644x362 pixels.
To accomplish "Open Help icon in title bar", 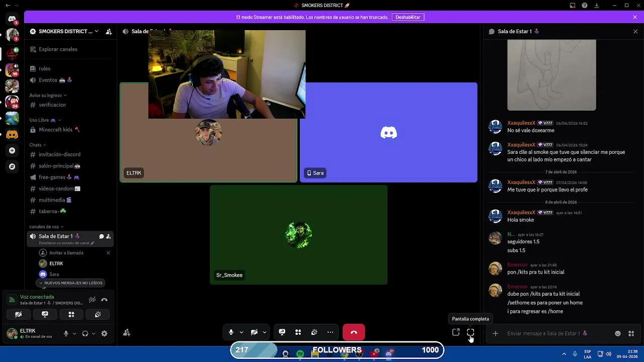I will pyautogui.click(x=585, y=6).
